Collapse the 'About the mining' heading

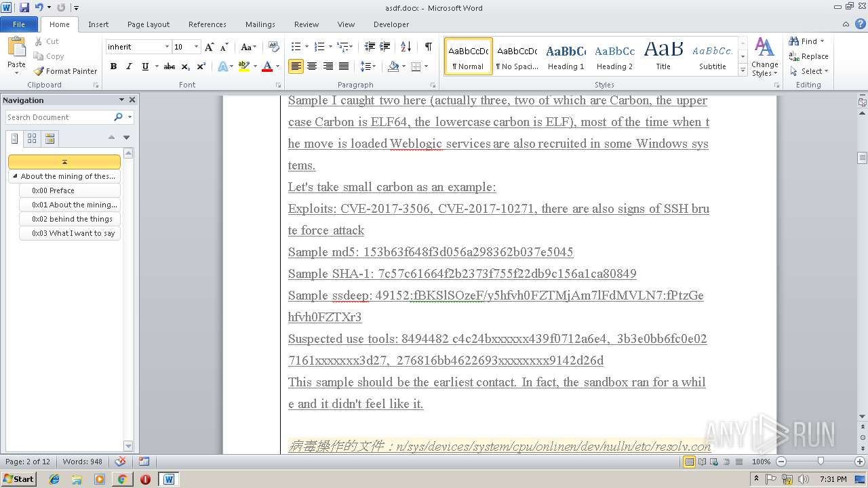[15, 176]
